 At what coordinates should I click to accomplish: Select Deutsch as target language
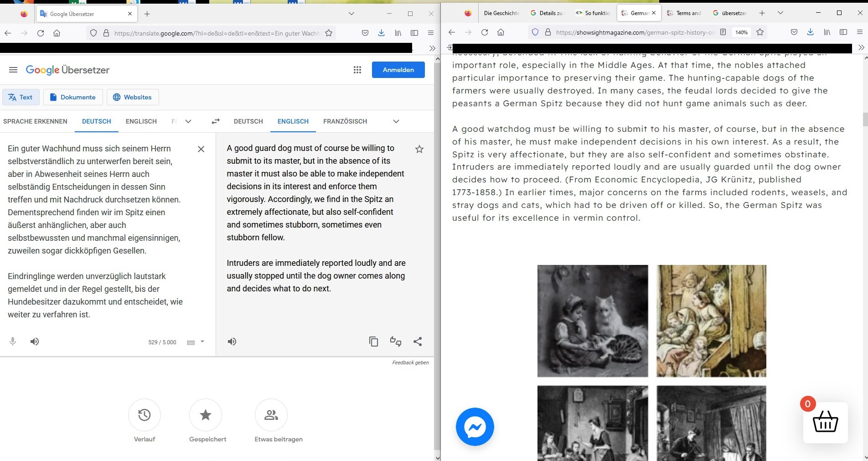(x=248, y=121)
